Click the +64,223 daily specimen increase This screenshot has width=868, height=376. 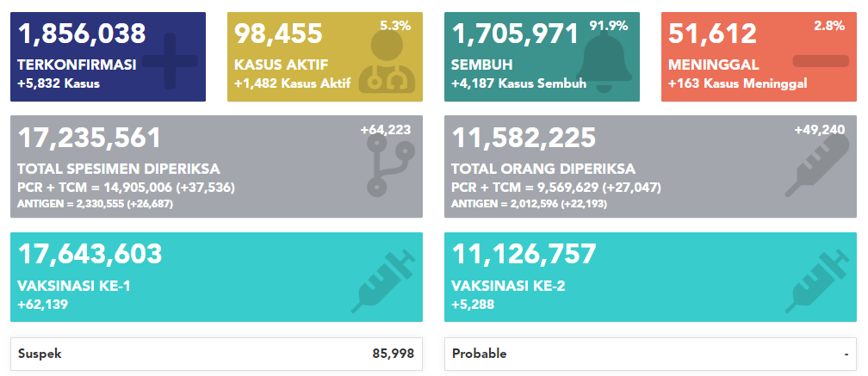(386, 131)
